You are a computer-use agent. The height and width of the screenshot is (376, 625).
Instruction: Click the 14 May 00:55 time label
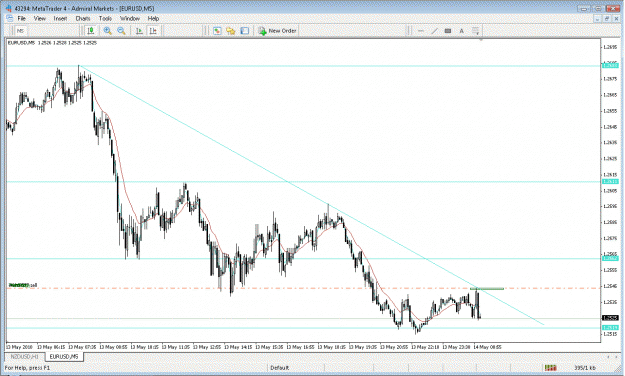487,347
